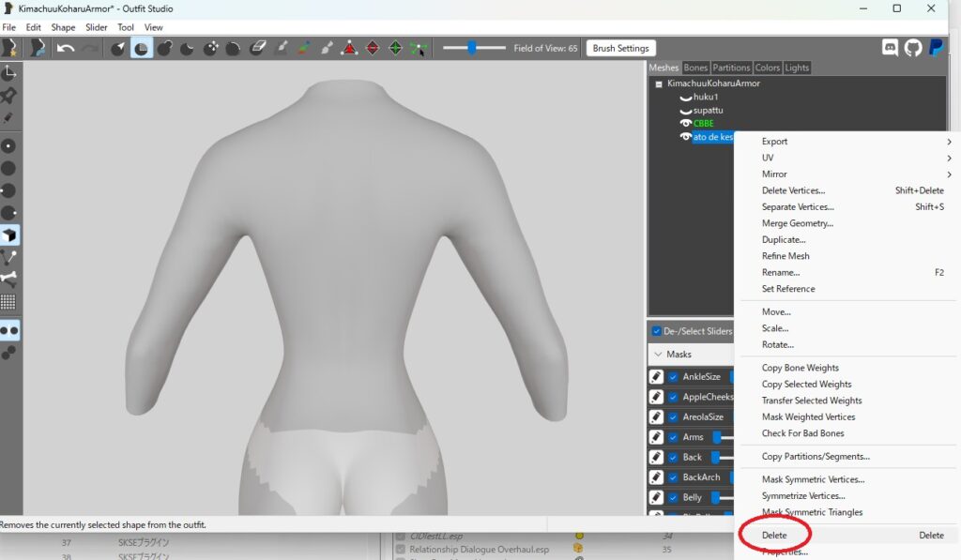Open the GitHub link icon
The image size is (961, 560).
[x=912, y=48]
